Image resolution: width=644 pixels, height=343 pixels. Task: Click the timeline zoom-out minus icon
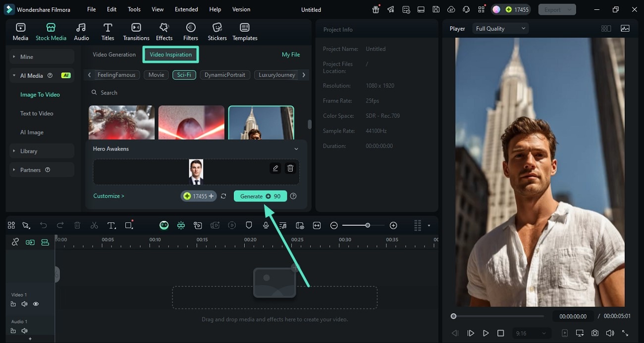pos(334,225)
